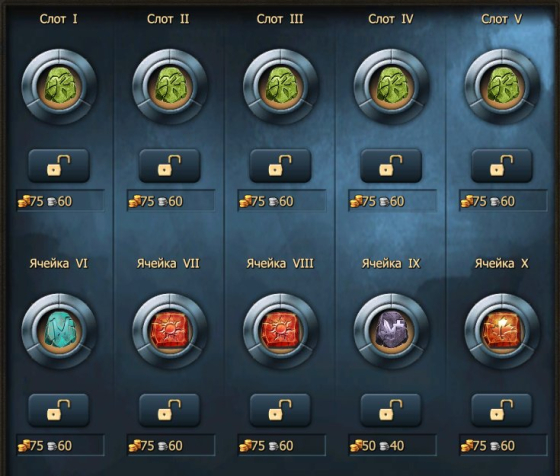Toggle the lock button under Ячейка VI
Screen dimensions: 560x476
(59, 410)
